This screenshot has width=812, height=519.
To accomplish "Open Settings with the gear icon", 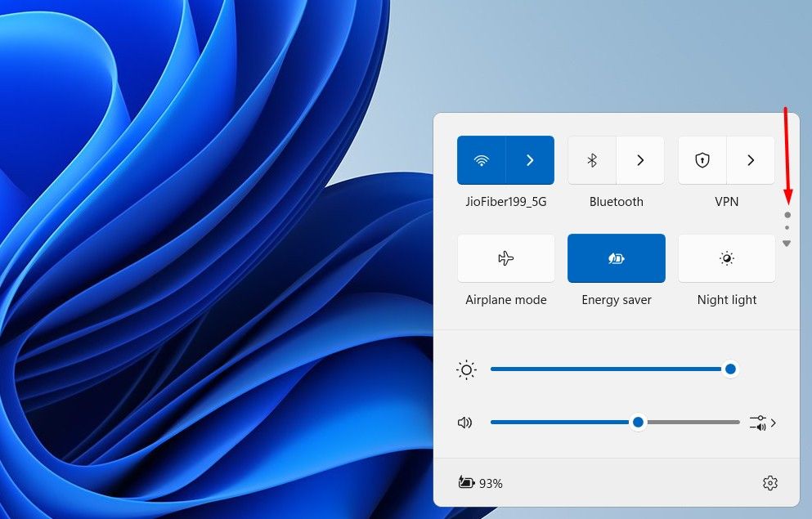I will click(x=769, y=483).
